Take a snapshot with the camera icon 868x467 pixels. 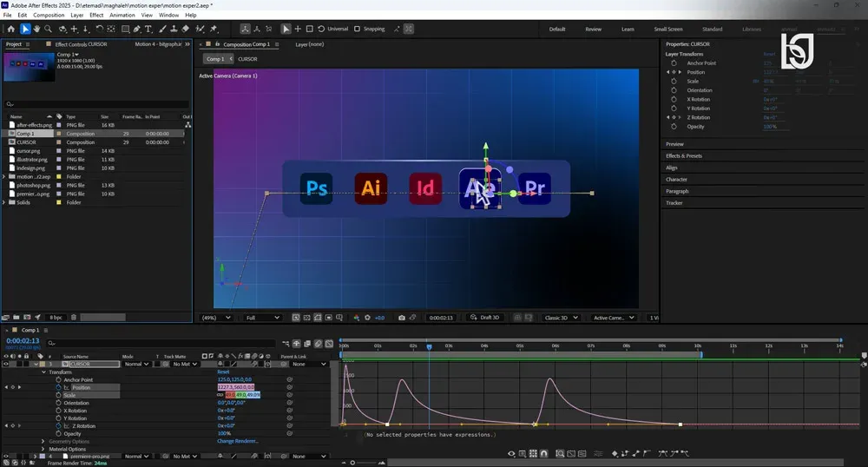click(402, 318)
